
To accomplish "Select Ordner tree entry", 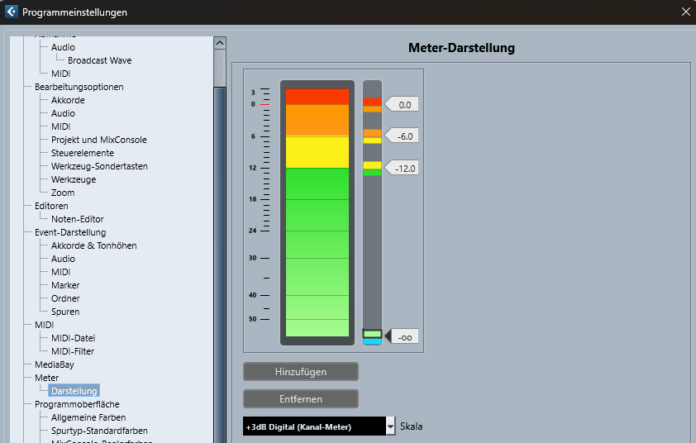I will point(65,299).
